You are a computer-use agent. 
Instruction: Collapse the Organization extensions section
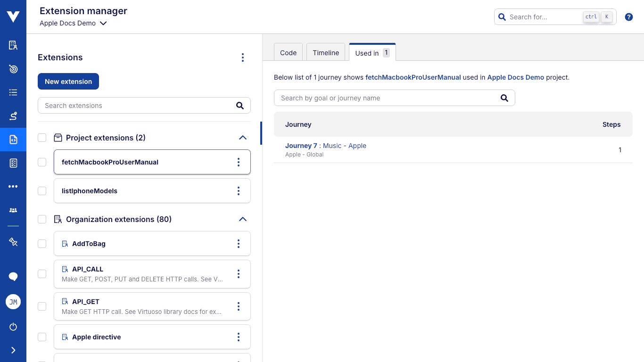click(243, 219)
